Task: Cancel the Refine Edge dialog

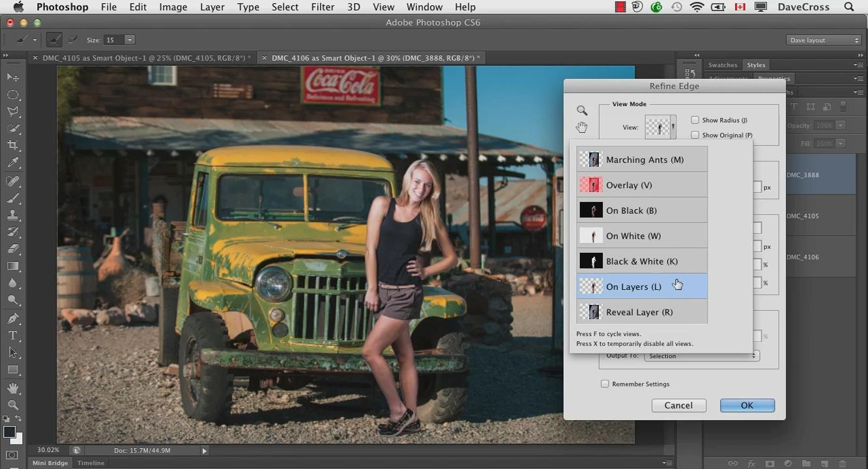Action: click(x=678, y=405)
